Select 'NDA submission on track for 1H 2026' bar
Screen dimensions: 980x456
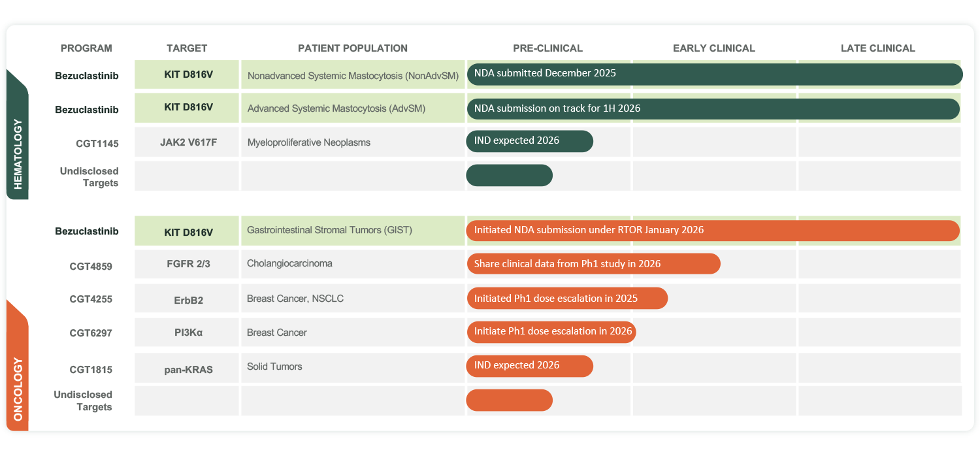point(712,108)
